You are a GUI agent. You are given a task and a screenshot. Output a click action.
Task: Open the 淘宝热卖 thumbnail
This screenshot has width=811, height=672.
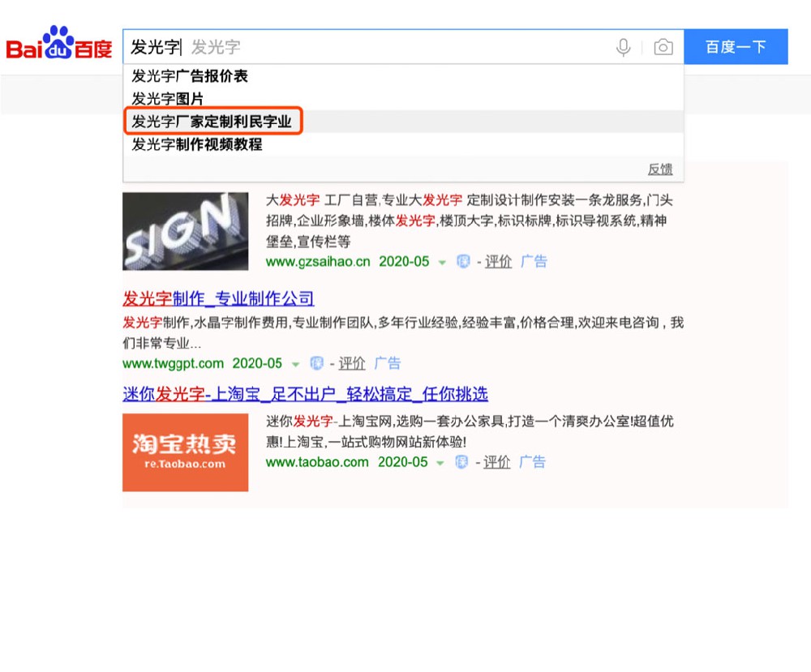[185, 452]
